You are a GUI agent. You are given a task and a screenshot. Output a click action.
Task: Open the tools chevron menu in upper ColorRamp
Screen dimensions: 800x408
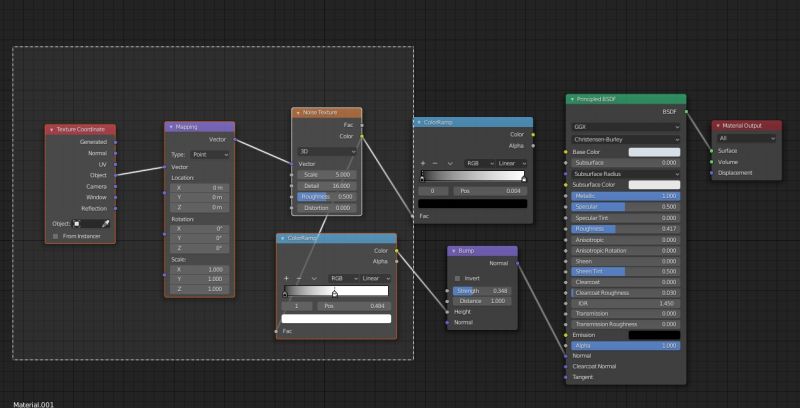point(450,163)
